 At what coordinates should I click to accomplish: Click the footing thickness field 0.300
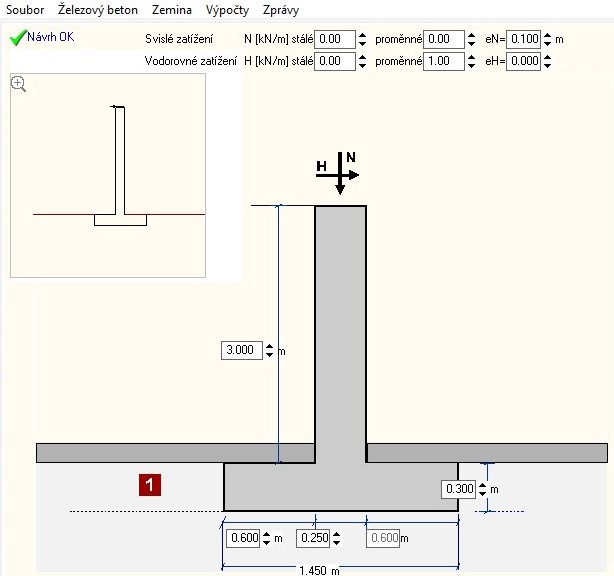[459, 489]
